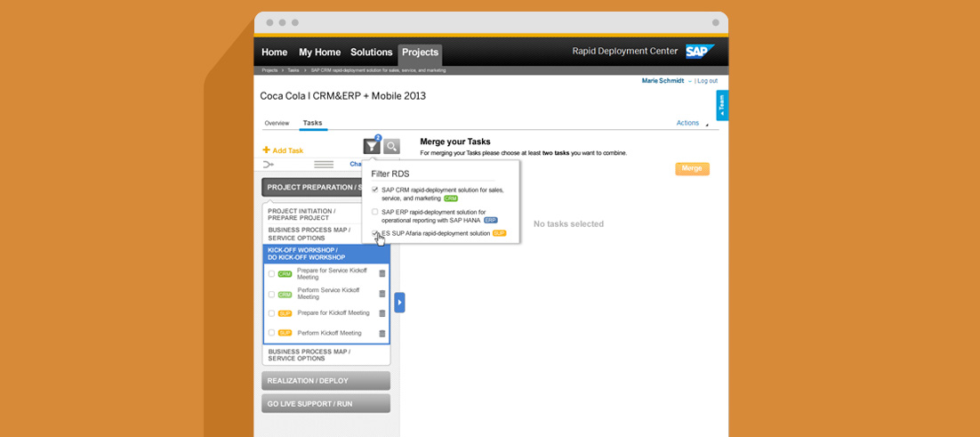Screen dimensions: 980x437
Task: Check Prepare for Service Kickoff Meeting task
Action: click(271, 274)
